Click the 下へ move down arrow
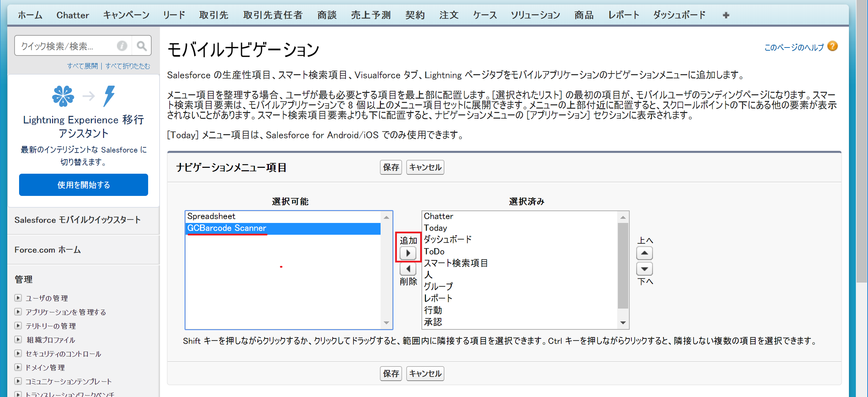This screenshot has width=868, height=397. tap(644, 269)
